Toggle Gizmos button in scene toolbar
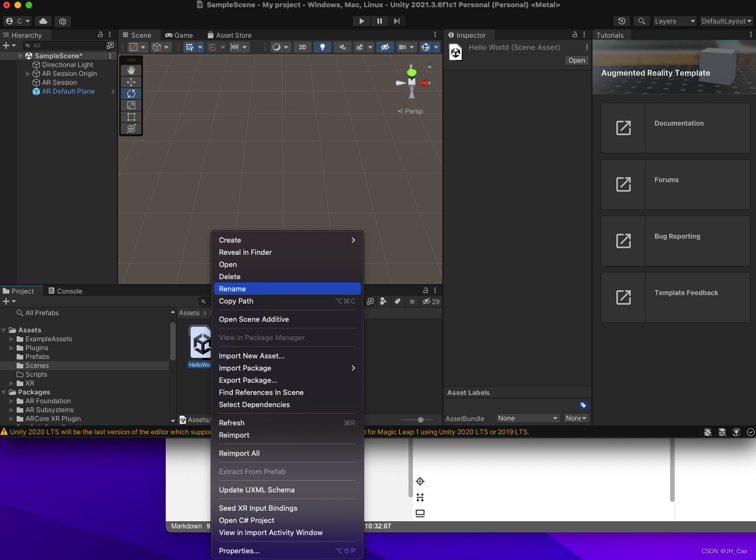Screen dimensions: 756x560 [426, 47]
